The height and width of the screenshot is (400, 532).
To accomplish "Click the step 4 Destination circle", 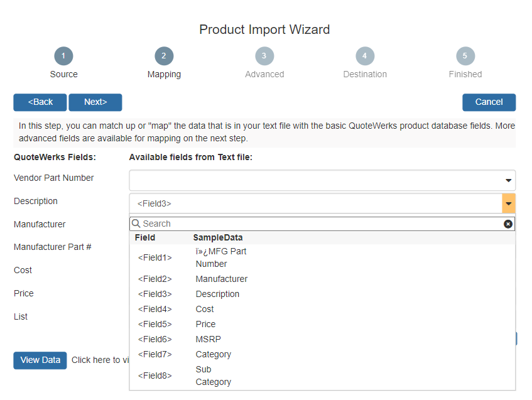I will coord(365,56).
